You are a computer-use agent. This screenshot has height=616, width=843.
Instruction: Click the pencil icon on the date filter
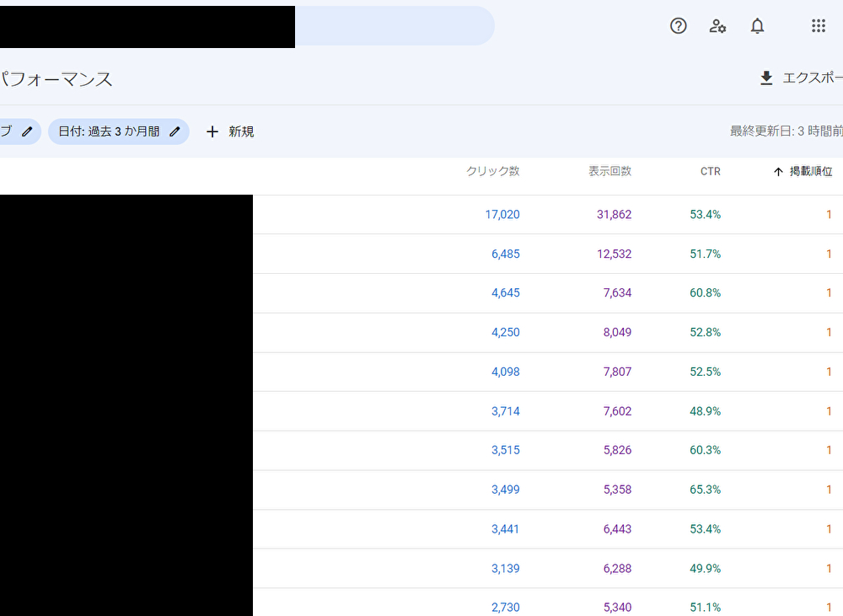(x=175, y=131)
